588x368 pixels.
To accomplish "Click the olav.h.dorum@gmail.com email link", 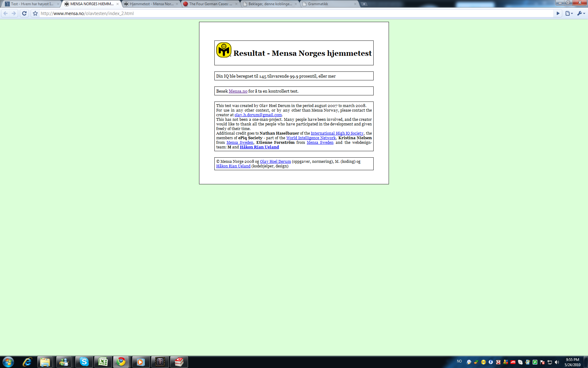I will pos(258,115).
